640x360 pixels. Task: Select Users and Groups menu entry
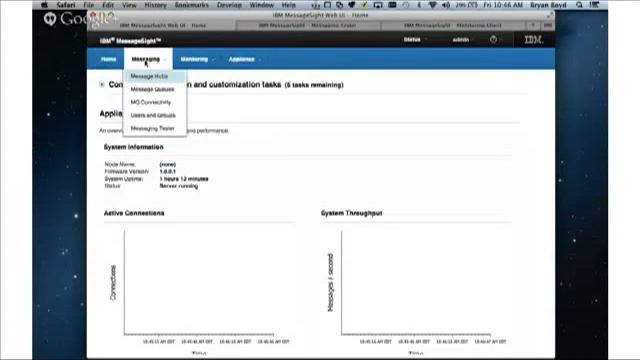coord(155,116)
